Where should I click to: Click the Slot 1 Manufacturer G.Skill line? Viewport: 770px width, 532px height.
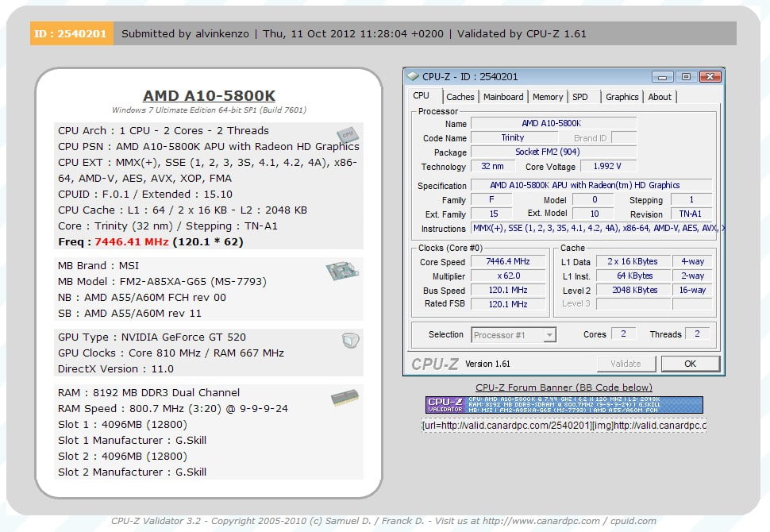(x=132, y=440)
